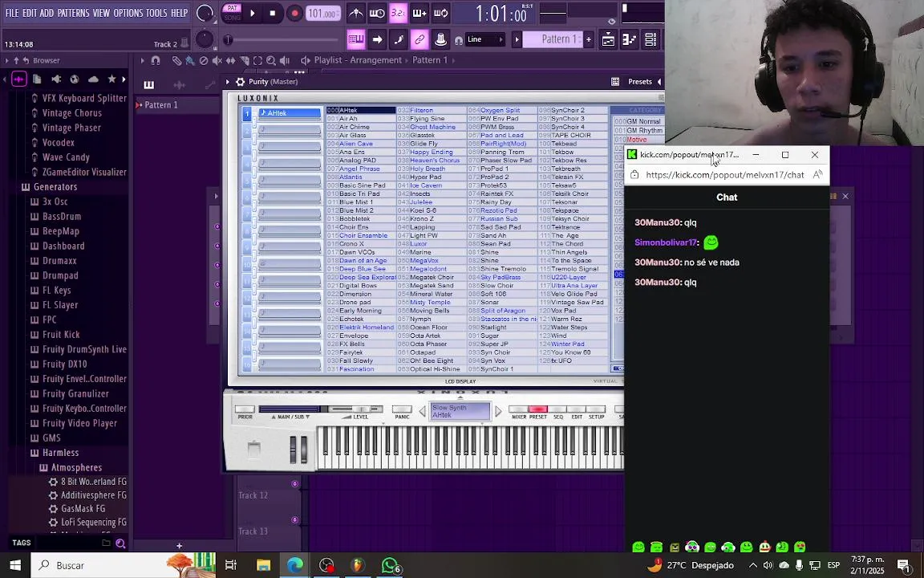The image size is (924, 578).
Task: Click the one-click audio recording stamp icon
Action: tap(440, 39)
